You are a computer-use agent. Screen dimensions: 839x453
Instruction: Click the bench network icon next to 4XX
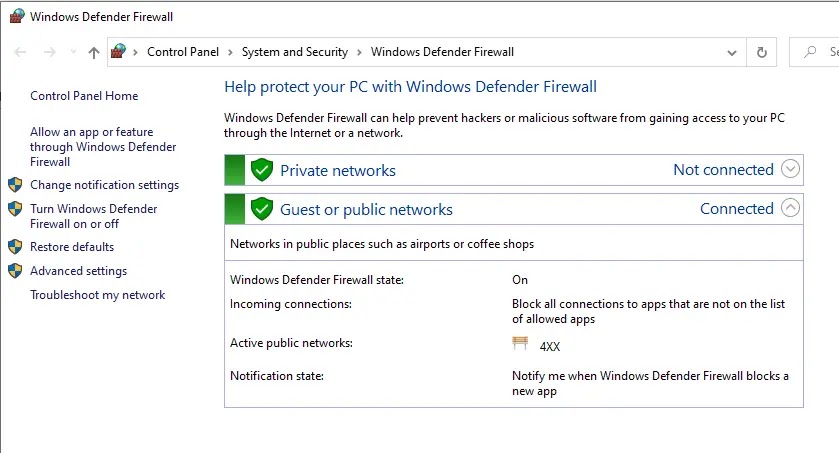click(520, 343)
